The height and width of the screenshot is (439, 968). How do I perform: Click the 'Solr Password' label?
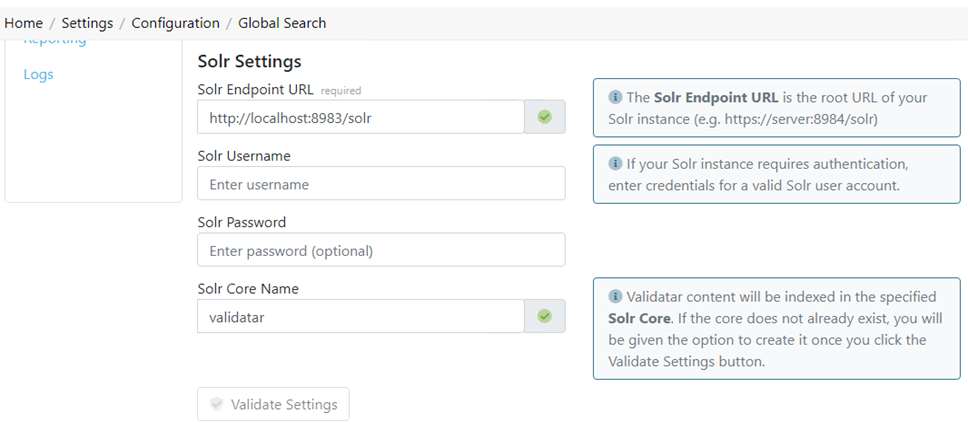pos(242,222)
